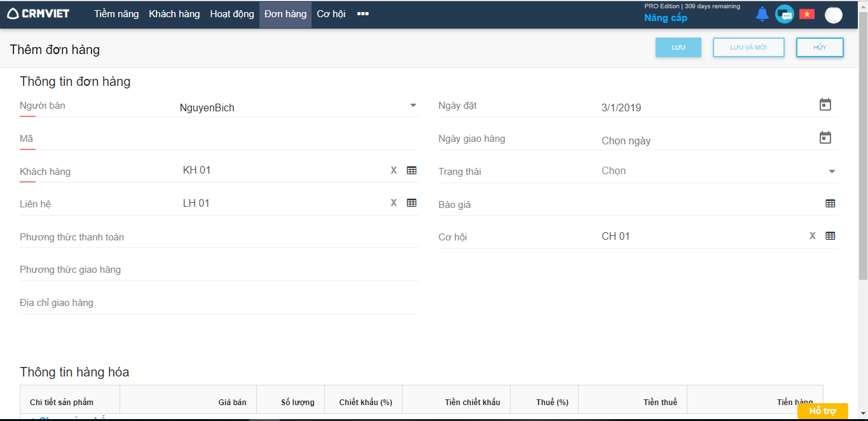868x421 pixels.
Task: Click the HỦY button
Action: (x=820, y=48)
